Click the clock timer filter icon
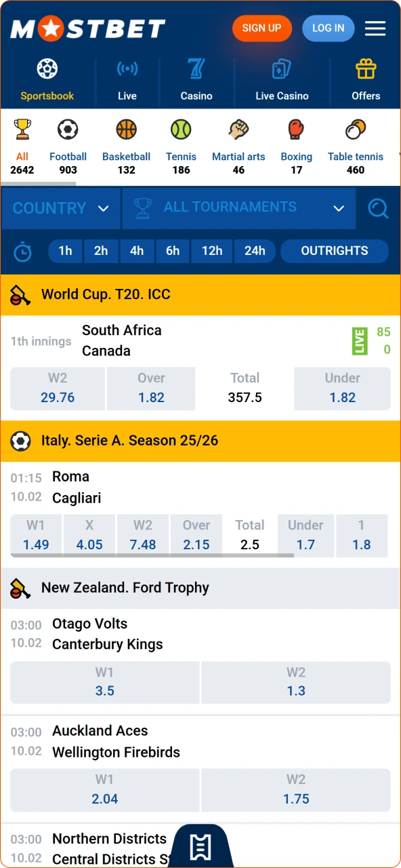The height and width of the screenshot is (868, 401). pos(22,252)
